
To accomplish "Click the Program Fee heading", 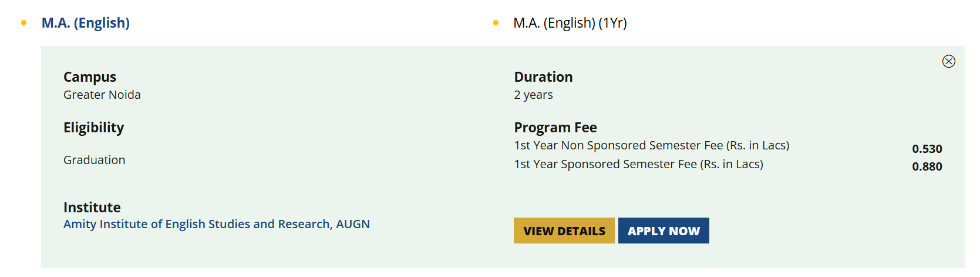I will click(x=555, y=128).
